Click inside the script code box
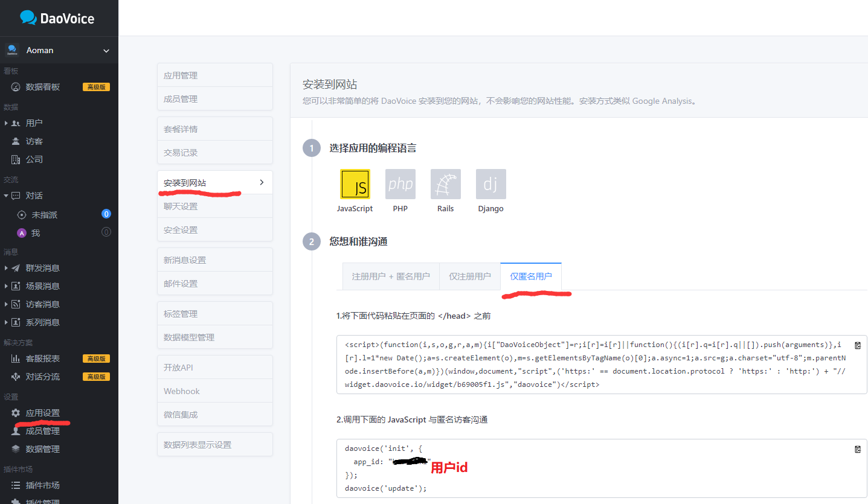The image size is (868, 504). (x=602, y=365)
